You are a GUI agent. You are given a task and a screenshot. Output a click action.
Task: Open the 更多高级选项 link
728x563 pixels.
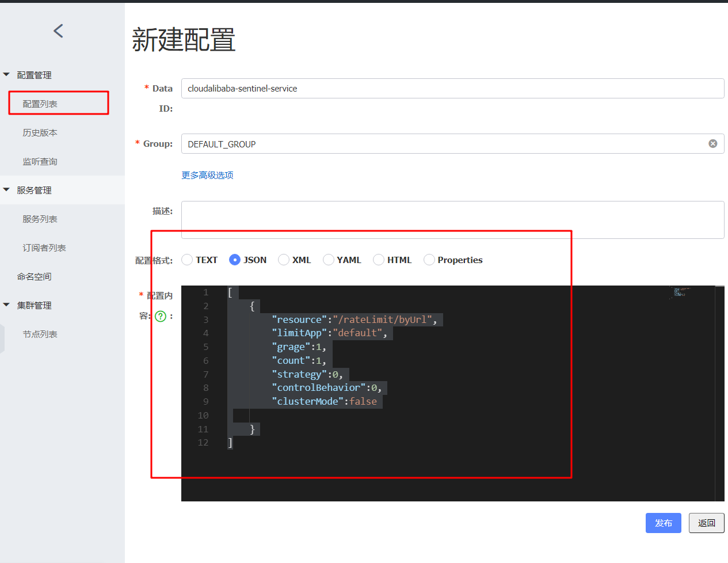click(207, 175)
